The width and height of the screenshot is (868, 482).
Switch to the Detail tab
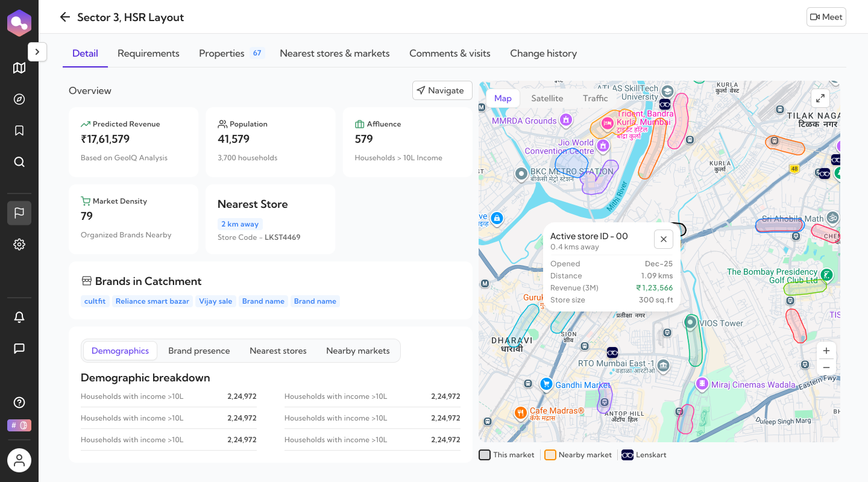pyautogui.click(x=85, y=54)
